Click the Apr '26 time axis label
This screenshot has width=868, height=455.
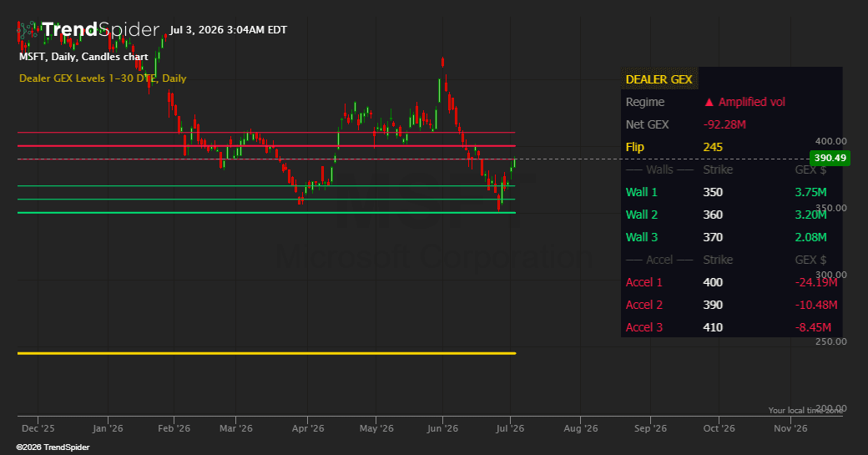[308, 428]
